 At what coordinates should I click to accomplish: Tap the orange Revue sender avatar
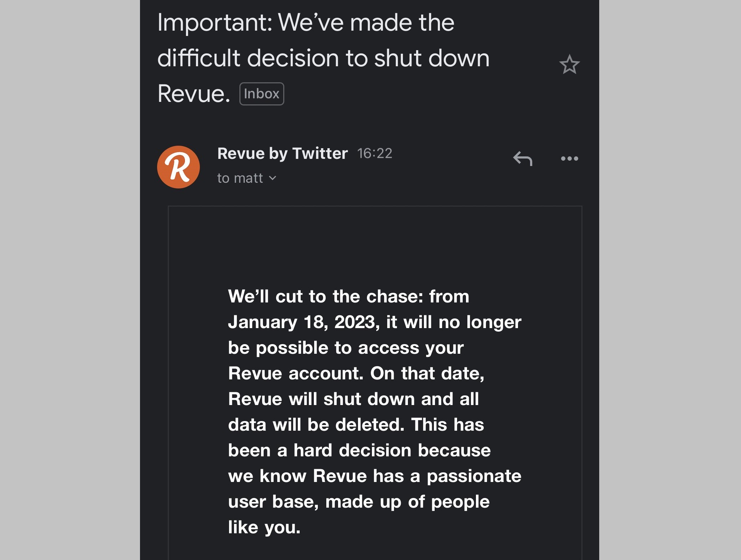[178, 167]
